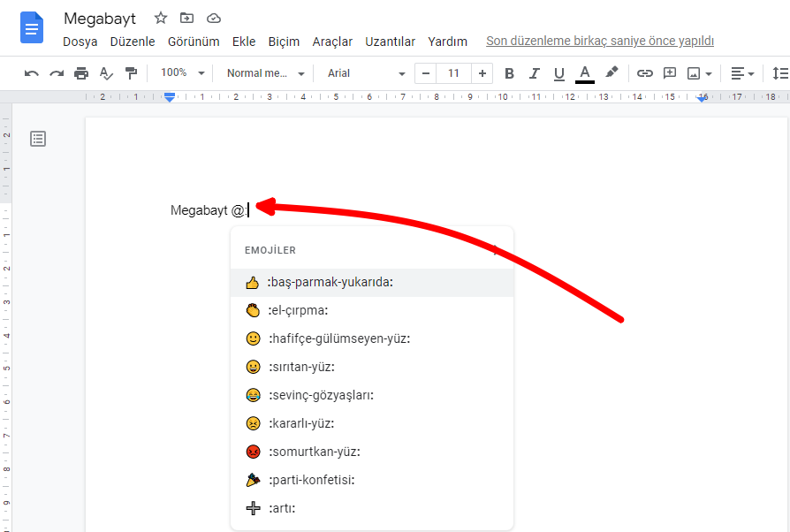This screenshot has width=790, height=532.
Task: Open the 100% zoom dropdown
Action: [x=182, y=73]
